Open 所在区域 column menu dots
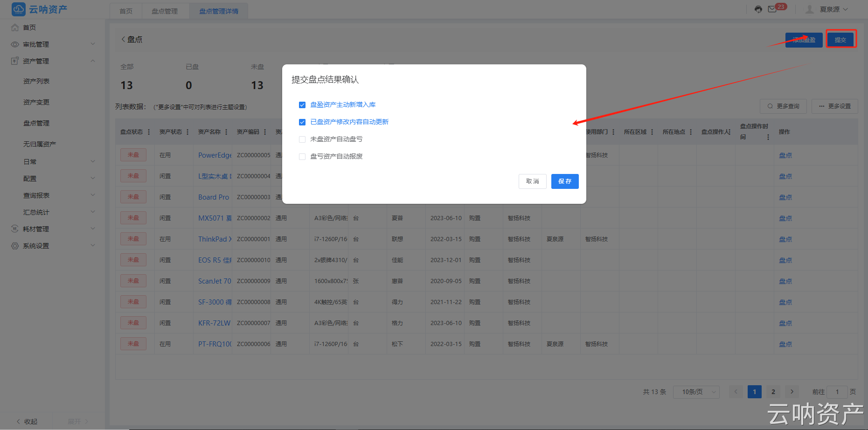Image resolution: width=868 pixels, height=430 pixels. pyautogui.click(x=652, y=132)
